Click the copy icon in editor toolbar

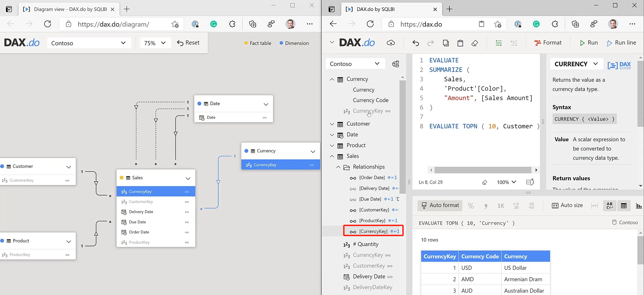tap(445, 43)
